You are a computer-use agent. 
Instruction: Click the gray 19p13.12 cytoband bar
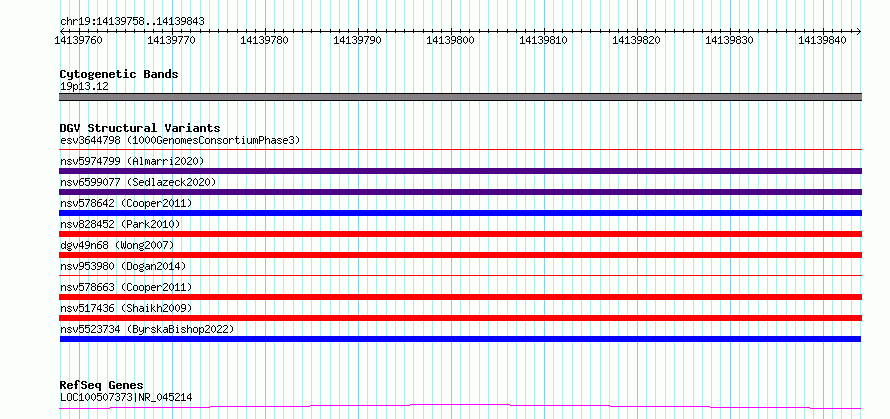pyautogui.click(x=460, y=97)
